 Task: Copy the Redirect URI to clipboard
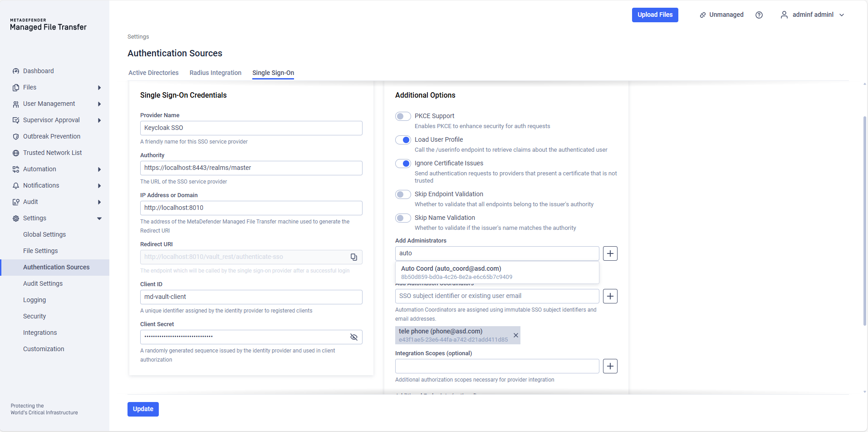353,257
